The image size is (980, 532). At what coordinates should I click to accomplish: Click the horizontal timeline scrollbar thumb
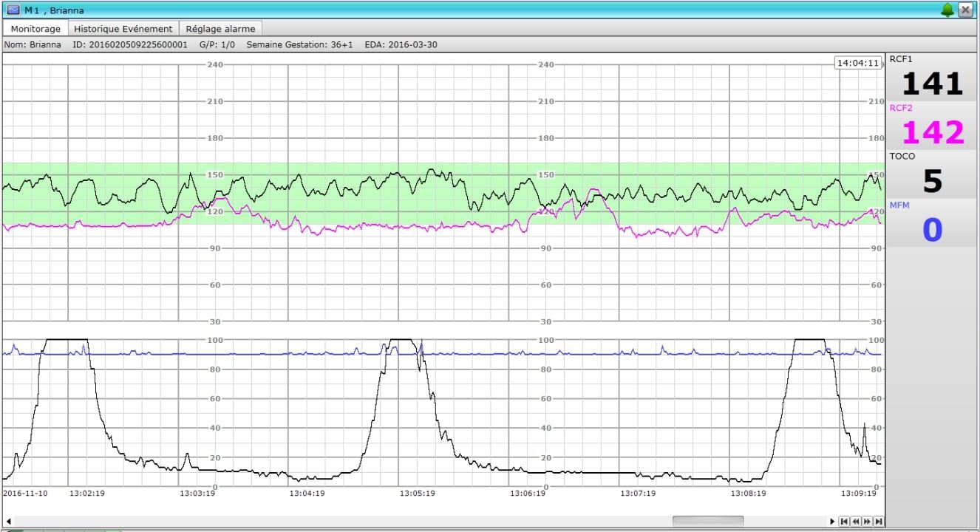[707, 522]
